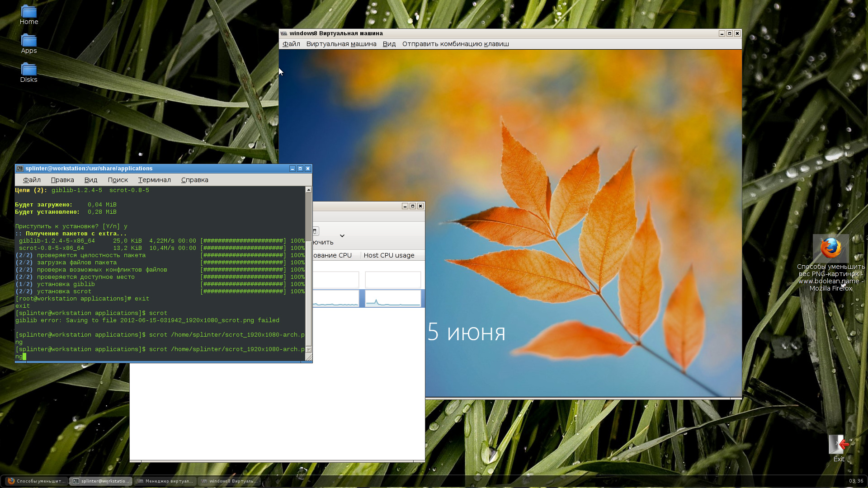Open the Home folder desktop icon
868x488 pixels.
[x=28, y=12]
